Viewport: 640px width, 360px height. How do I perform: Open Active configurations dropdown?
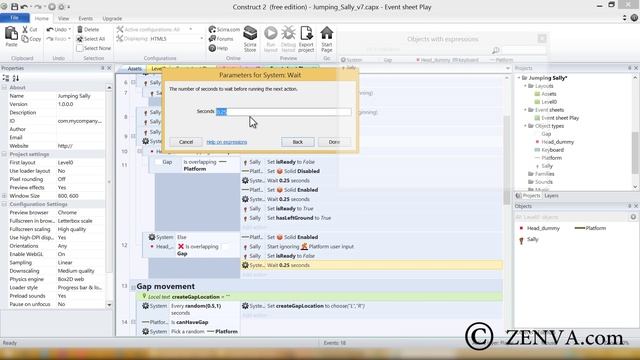[191, 29]
